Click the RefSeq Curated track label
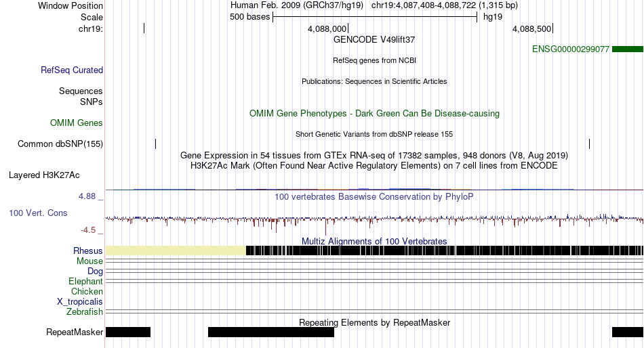 click(x=72, y=70)
